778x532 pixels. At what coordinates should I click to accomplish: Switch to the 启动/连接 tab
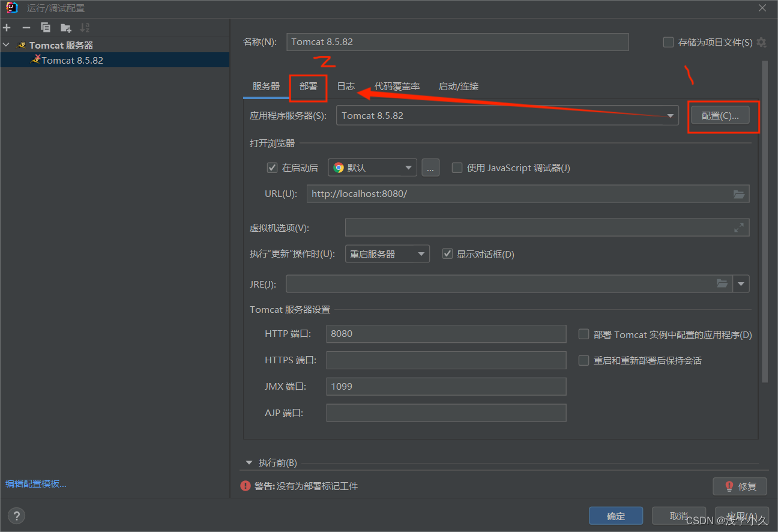click(x=459, y=86)
